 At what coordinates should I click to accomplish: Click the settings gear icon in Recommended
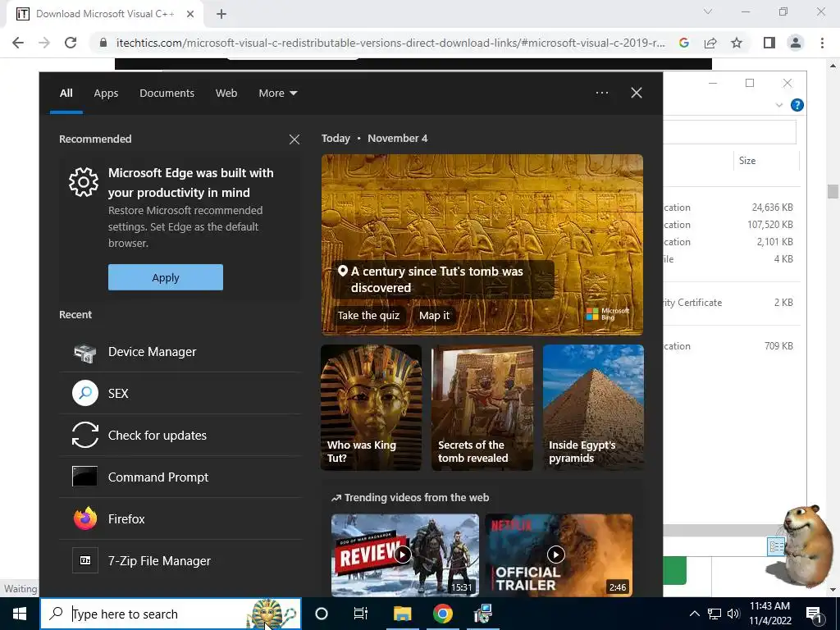84,182
